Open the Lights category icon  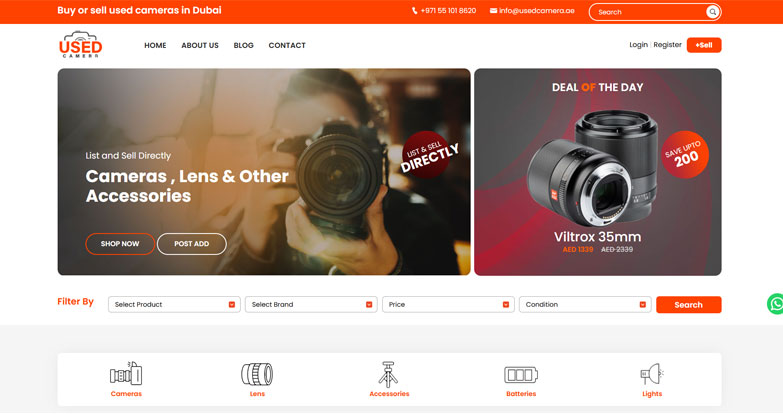(x=652, y=374)
